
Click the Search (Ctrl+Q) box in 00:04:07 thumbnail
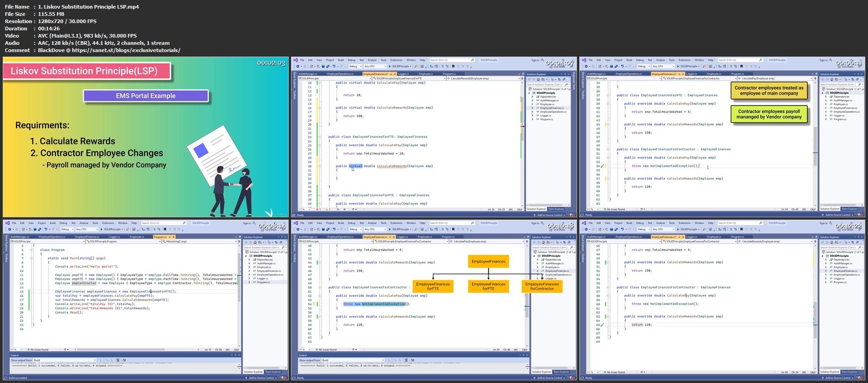coord(452,60)
